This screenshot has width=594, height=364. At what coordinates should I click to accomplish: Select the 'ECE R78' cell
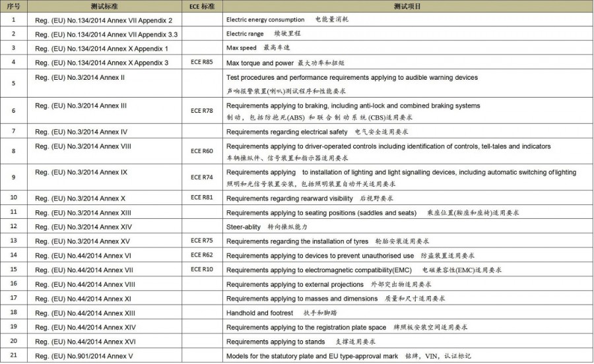[202, 111]
